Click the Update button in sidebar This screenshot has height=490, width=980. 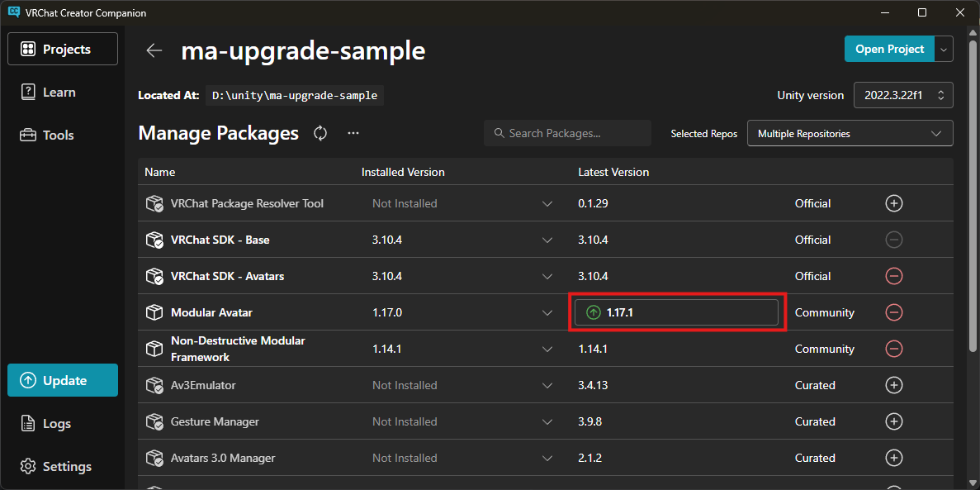pyautogui.click(x=63, y=380)
